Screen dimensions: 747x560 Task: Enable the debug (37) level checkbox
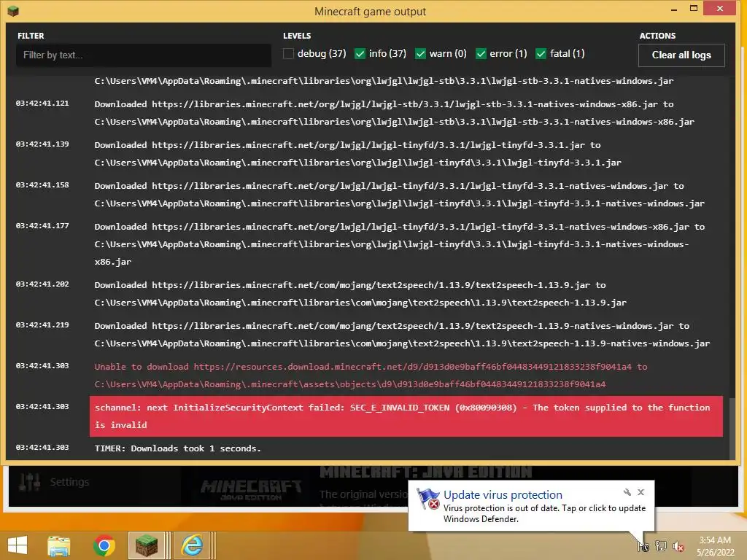[288, 54]
